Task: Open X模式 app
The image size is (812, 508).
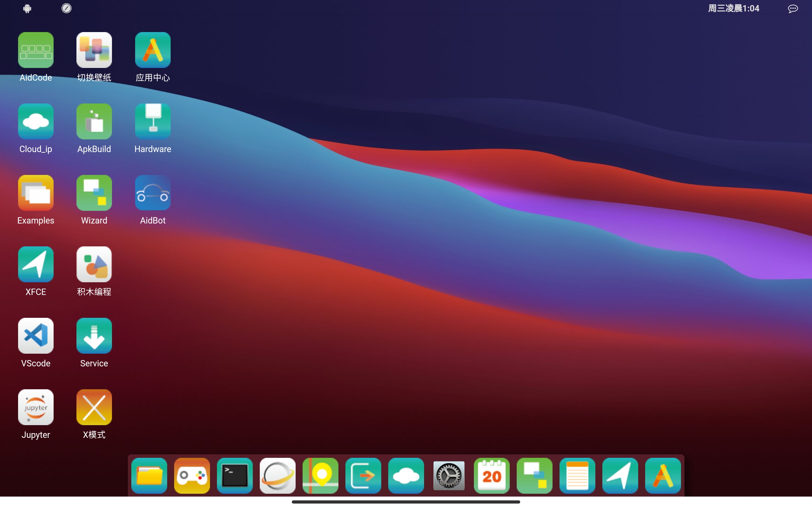Action: point(94,407)
